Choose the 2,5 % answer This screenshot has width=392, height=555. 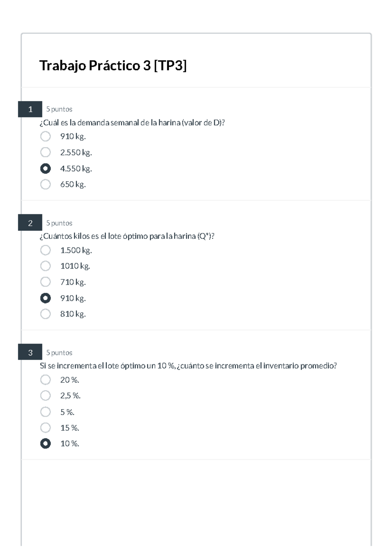(45, 396)
